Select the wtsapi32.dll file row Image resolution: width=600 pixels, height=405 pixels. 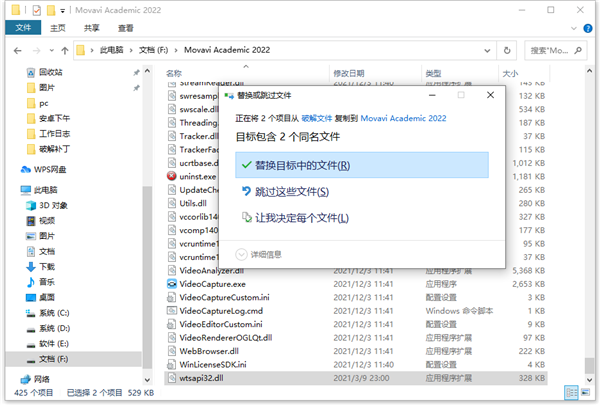click(x=200, y=379)
